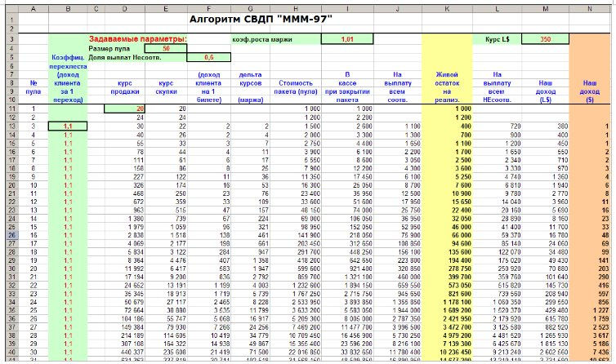The image size is (616, 364).
Task: Click cell with value 2 838
Action: (x=124, y=235)
